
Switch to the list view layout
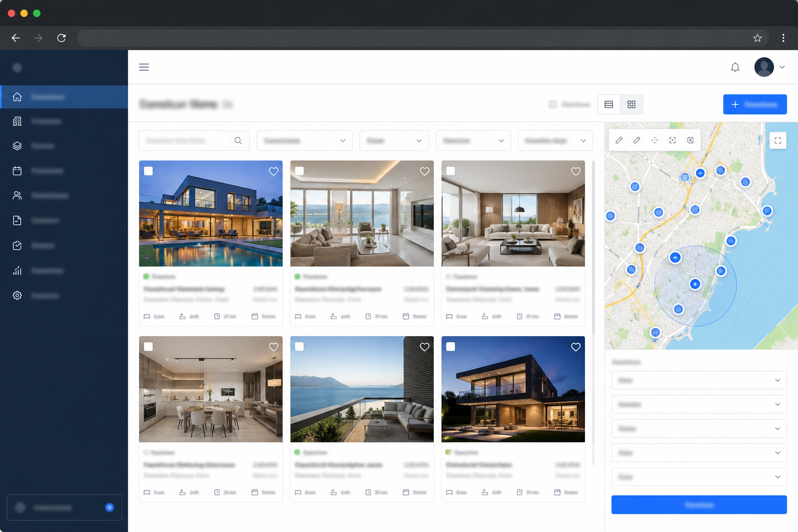[609, 104]
